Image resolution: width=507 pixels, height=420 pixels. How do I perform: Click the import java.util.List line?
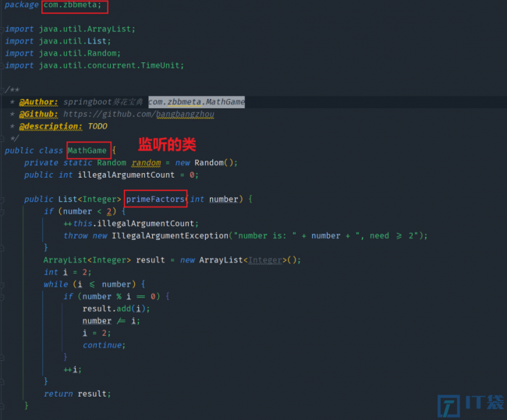pyautogui.click(x=58, y=41)
